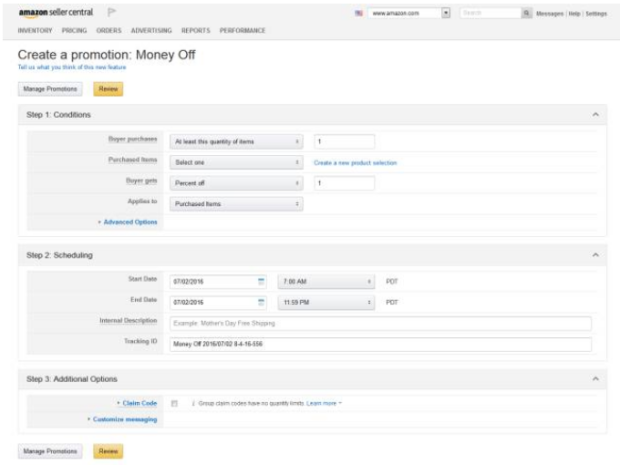Click the flag icon beside the logo
Viewport: 620px width, 465px height.
pos(112,12)
